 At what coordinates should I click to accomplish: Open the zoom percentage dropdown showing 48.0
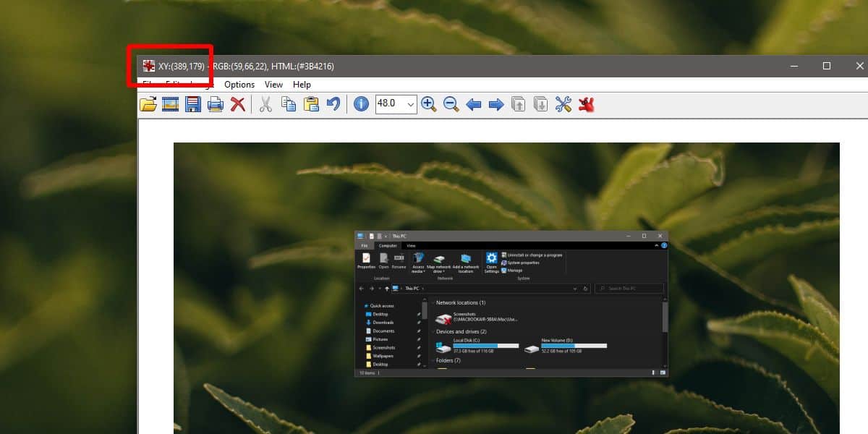396,104
